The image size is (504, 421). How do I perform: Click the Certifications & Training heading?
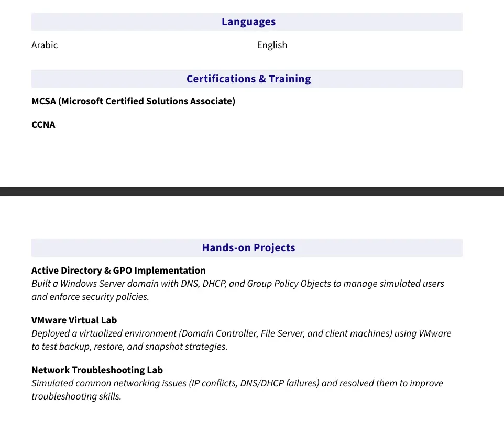click(x=248, y=79)
